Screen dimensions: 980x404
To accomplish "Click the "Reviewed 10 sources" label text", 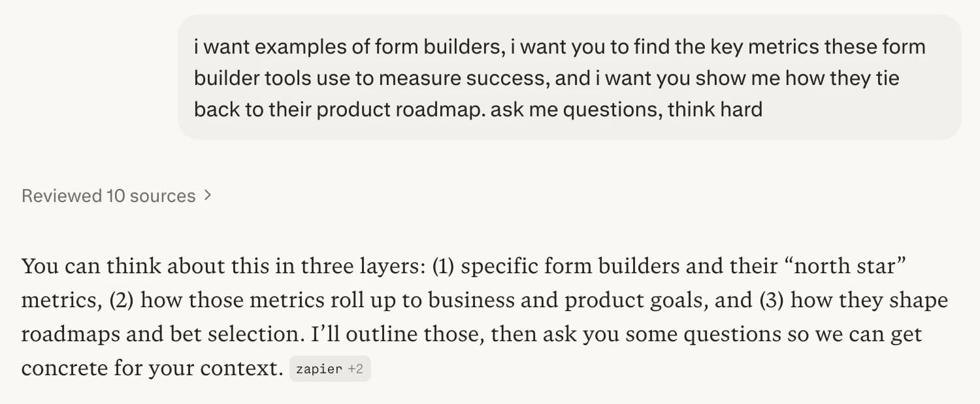I will (x=108, y=195).
